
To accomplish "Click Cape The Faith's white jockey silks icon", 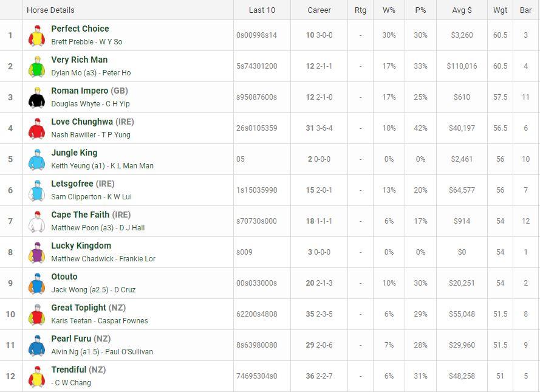I will [37, 221].
